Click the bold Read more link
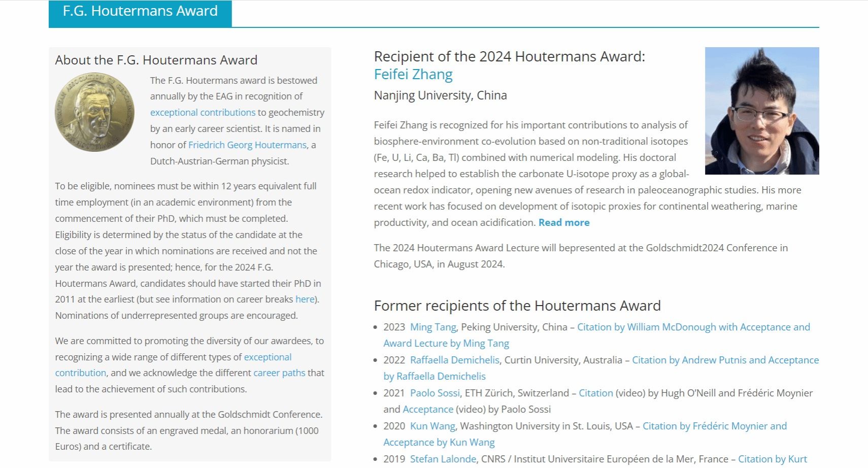 (x=563, y=223)
